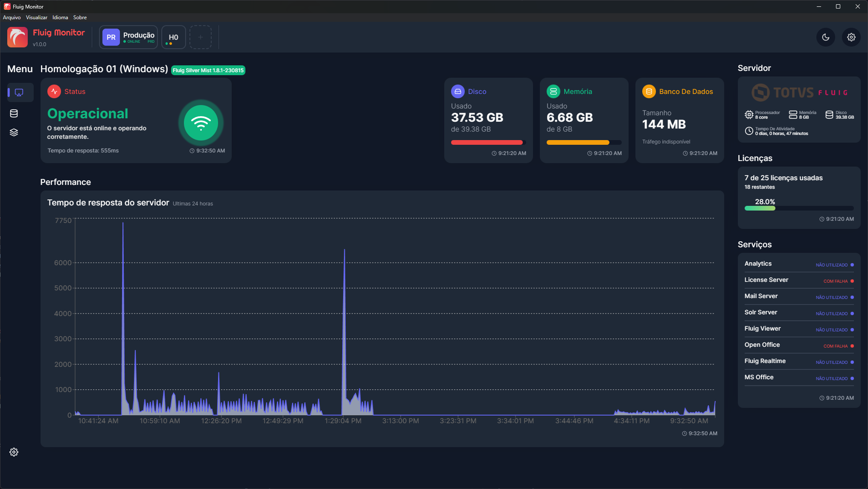Toggle dark mode moon icon
868x489 pixels.
(826, 37)
